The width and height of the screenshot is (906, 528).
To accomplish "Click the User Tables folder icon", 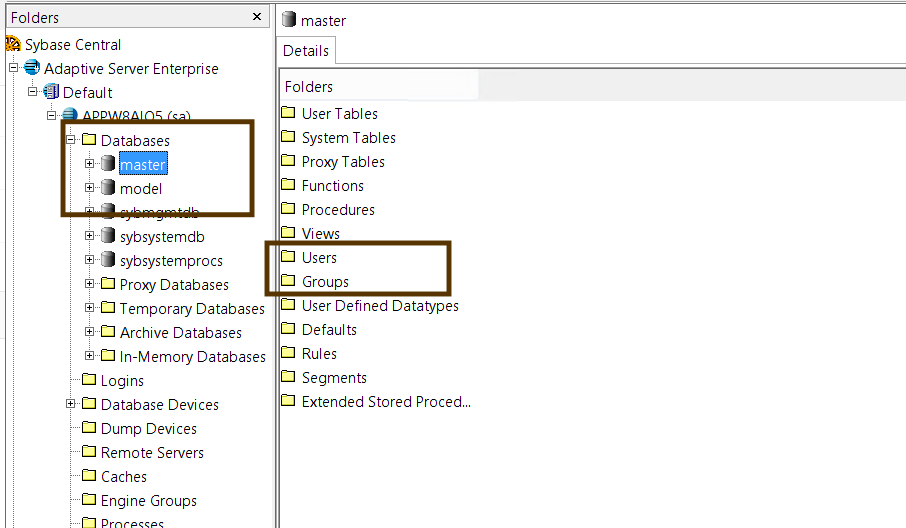I will pyautogui.click(x=288, y=112).
